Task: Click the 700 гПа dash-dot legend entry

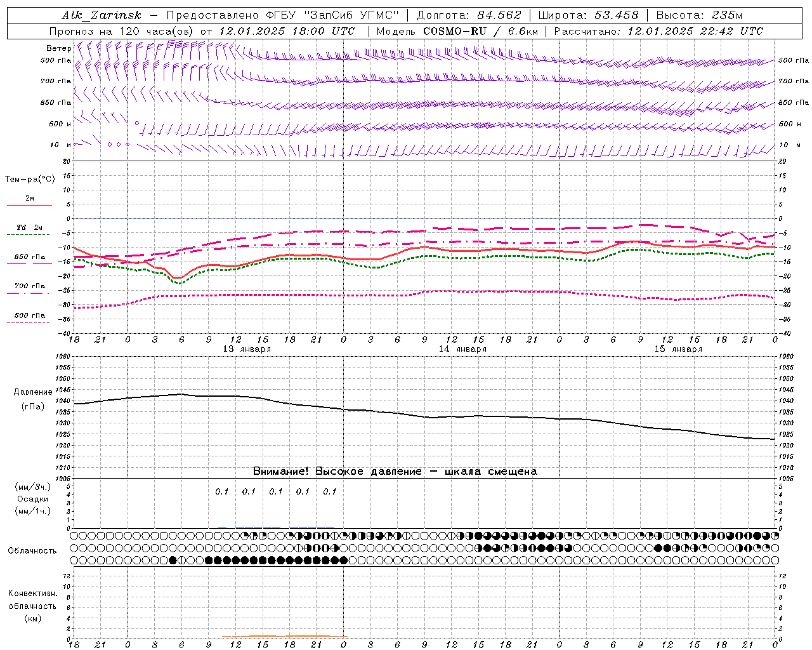Action: coord(29,288)
